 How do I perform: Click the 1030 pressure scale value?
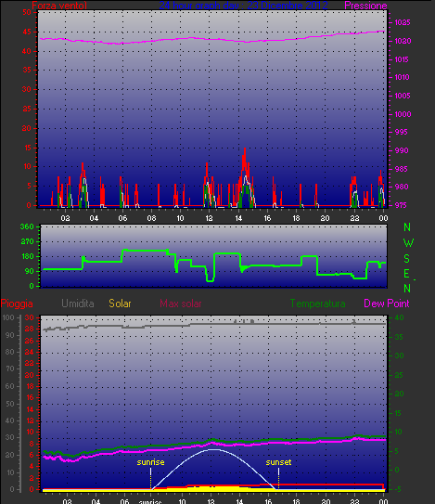click(403, 41)
